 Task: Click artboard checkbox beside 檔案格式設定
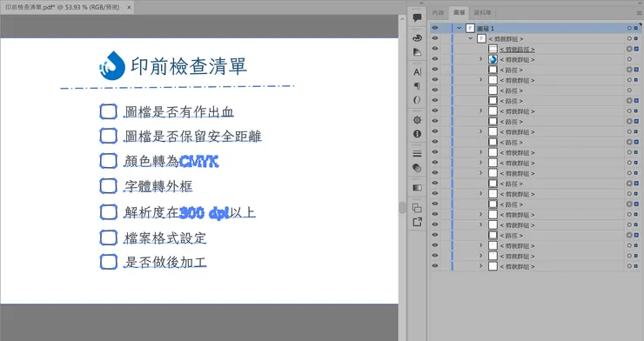(109, 237)
